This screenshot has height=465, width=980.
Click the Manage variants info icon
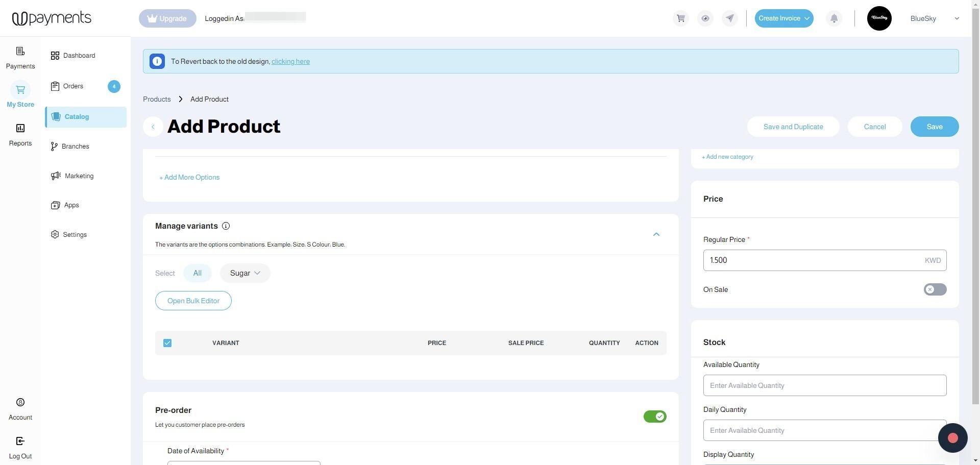pos(226,226)
